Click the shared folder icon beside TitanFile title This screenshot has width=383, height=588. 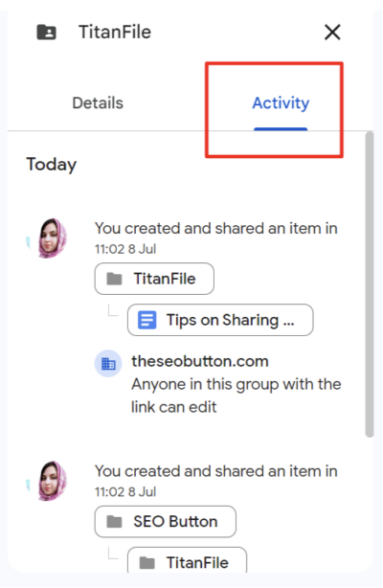tap(47, 33)
